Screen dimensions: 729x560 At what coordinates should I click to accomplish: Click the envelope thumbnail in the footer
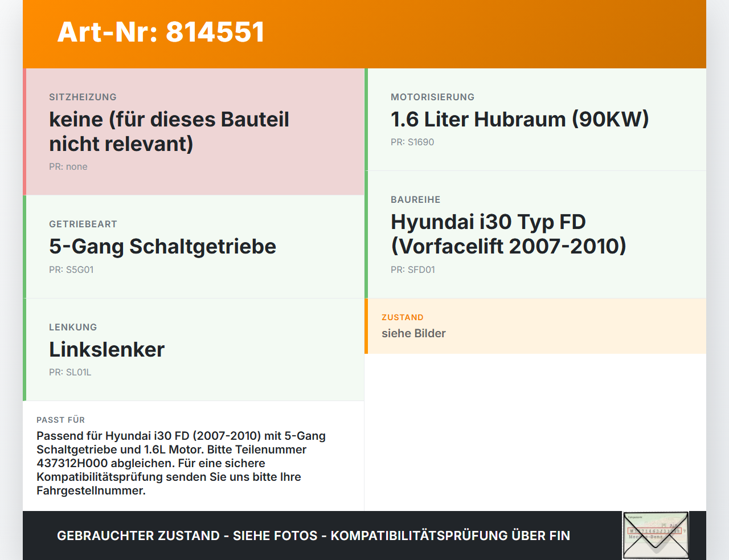(x=656, y=536)
